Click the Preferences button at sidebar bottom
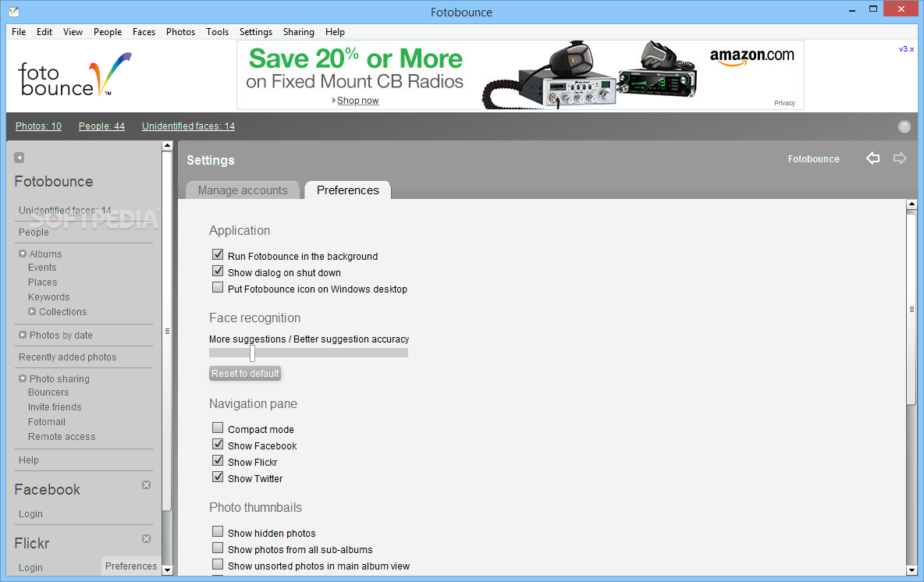The width and height of the screenshot is (924, 582). pyautogui.click(x=131, y=566)
